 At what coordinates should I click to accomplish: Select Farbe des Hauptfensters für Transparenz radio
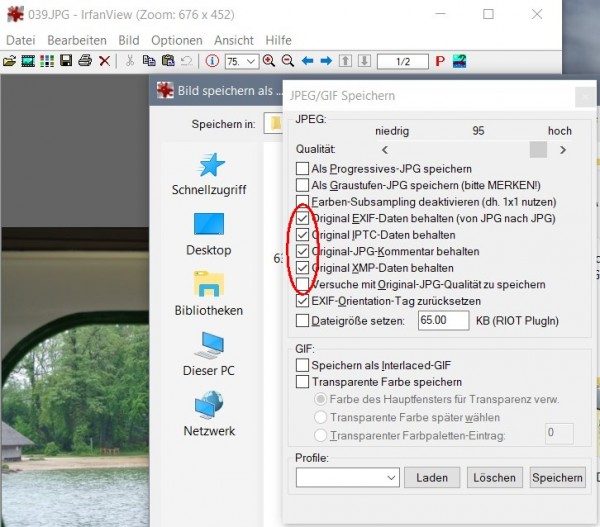(320, 399)
